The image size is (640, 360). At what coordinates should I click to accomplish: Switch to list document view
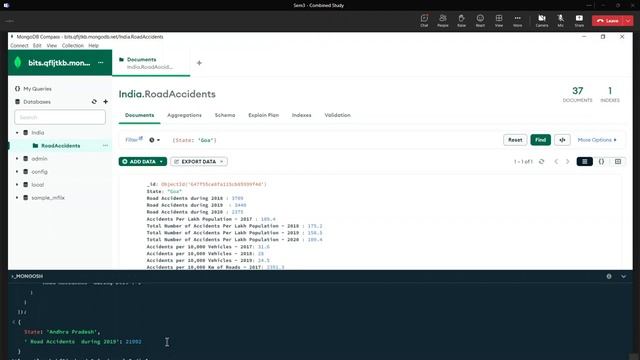tap(584, 162)
